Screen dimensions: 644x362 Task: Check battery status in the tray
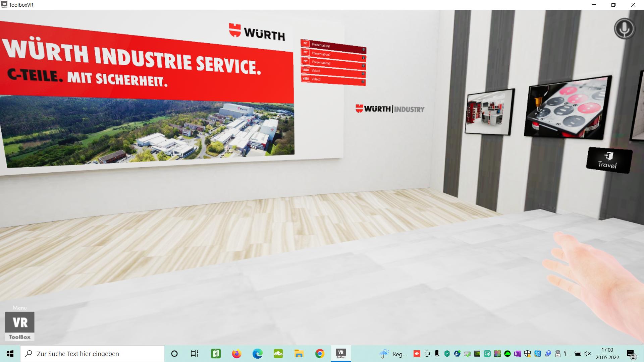[x=578, y=354]
